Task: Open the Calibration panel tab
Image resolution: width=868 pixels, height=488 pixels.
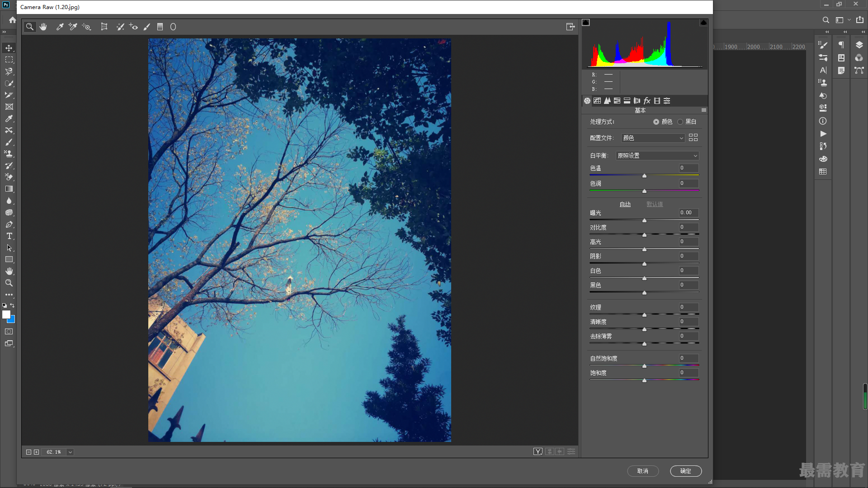Action: click(x=657, y=101)
